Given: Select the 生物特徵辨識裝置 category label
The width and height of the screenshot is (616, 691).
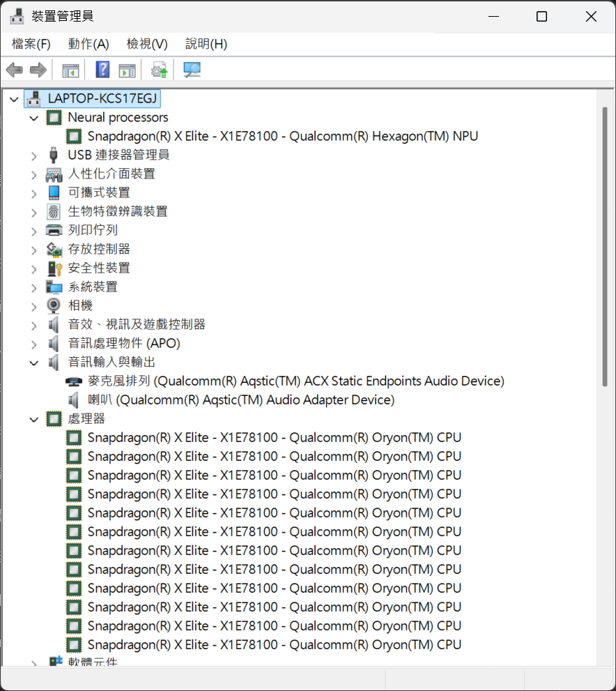Looking at the screenshot, I should pos(118,212).
